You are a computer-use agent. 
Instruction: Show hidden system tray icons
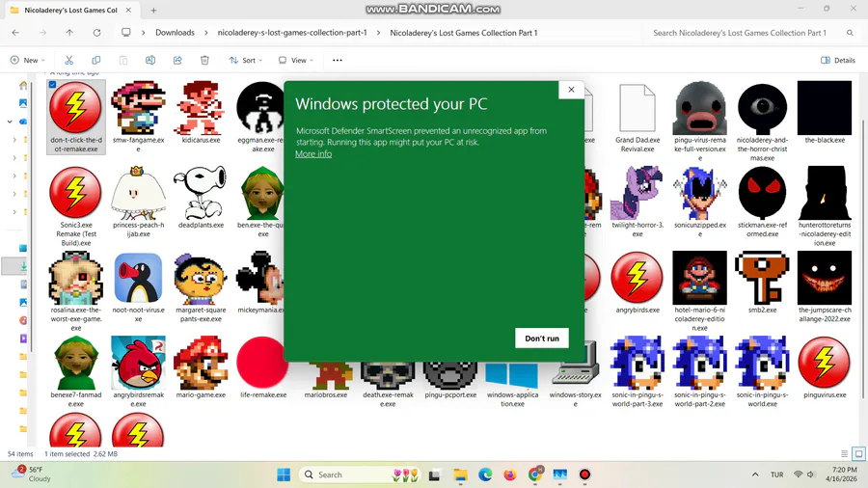coord(755,474)
